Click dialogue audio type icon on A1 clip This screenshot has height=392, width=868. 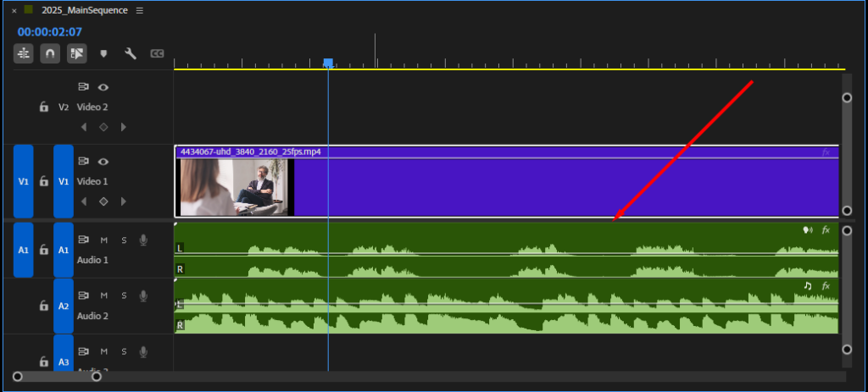(x=808, y=230)
